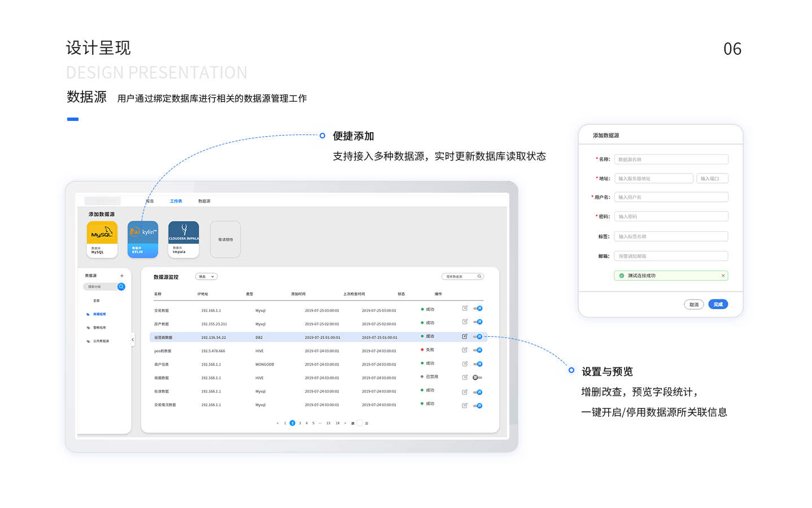Toggle the switch for 街道数据
The width and height of the screenshot is (812, 508).
478,392
